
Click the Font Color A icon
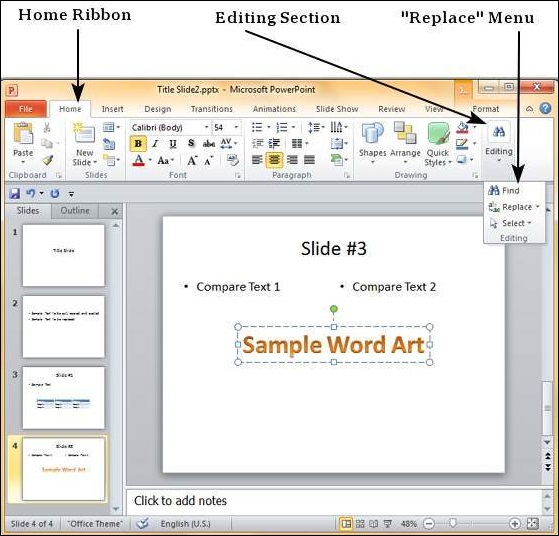(x=138, y=160)
